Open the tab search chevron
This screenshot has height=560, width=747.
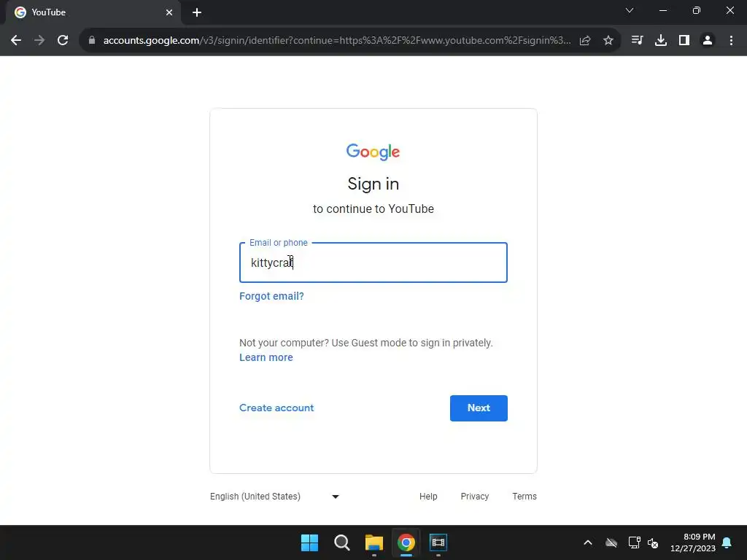pos(630,10)
